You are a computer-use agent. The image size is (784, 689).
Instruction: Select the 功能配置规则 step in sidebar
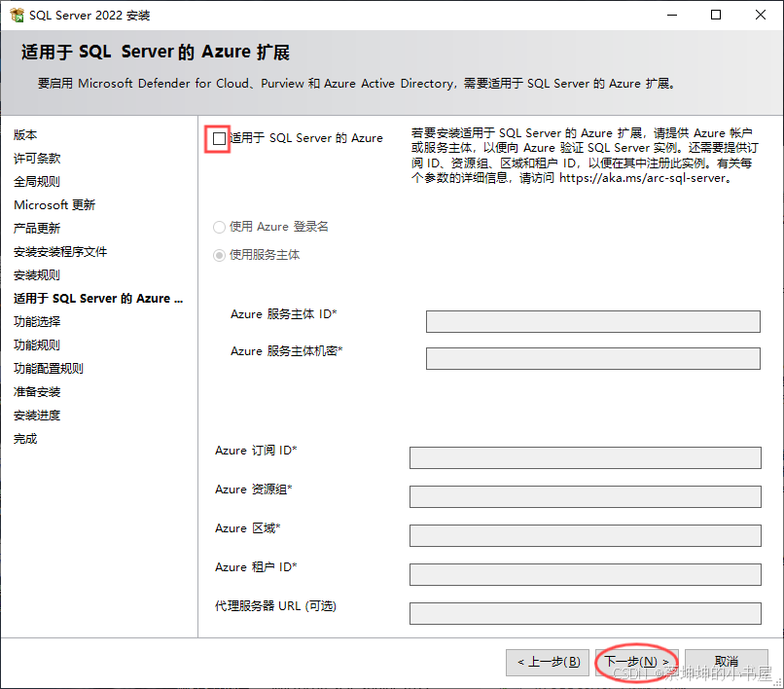point(49,369)
